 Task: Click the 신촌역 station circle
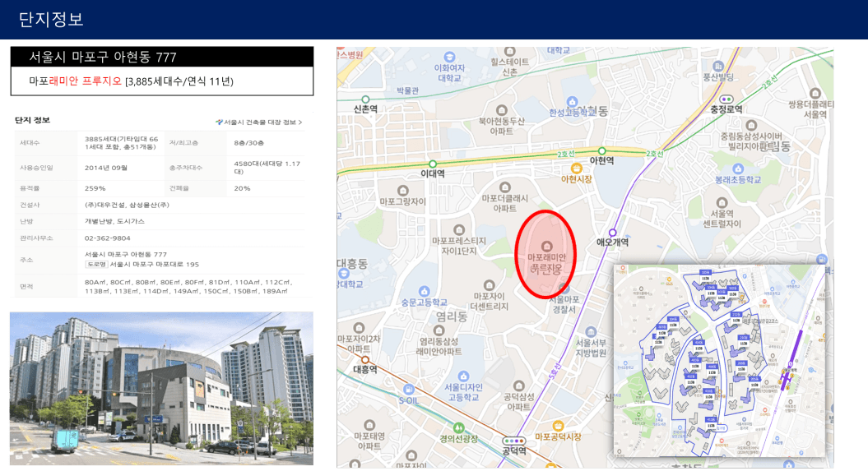(365, 99)
